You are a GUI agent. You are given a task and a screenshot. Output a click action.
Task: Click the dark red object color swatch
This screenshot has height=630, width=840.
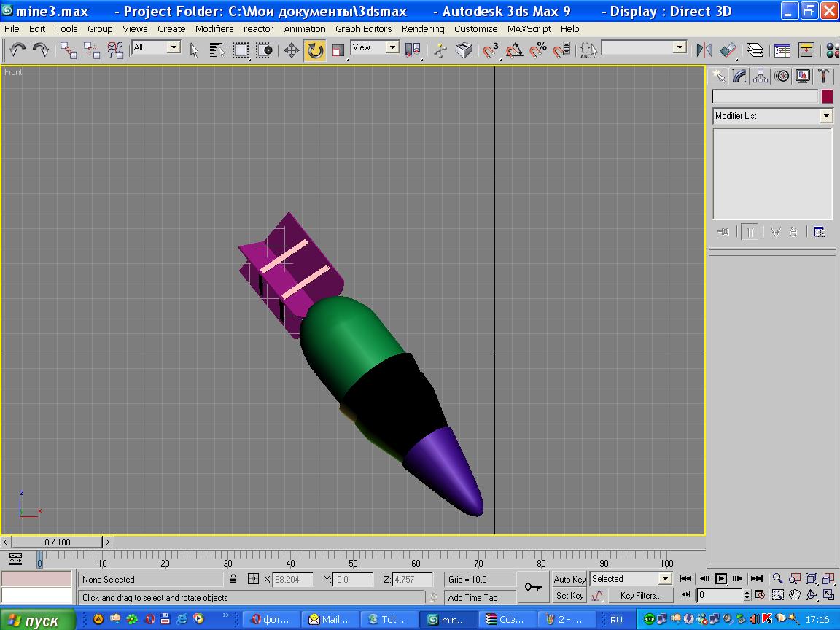click(827, 96)
